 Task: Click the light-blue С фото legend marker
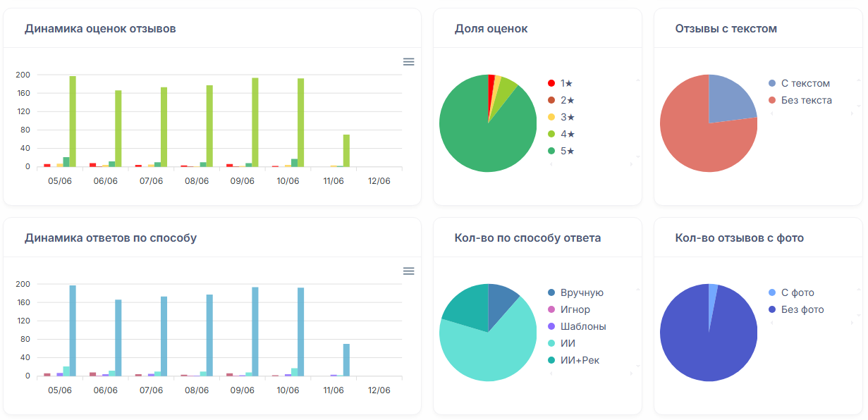772,292
